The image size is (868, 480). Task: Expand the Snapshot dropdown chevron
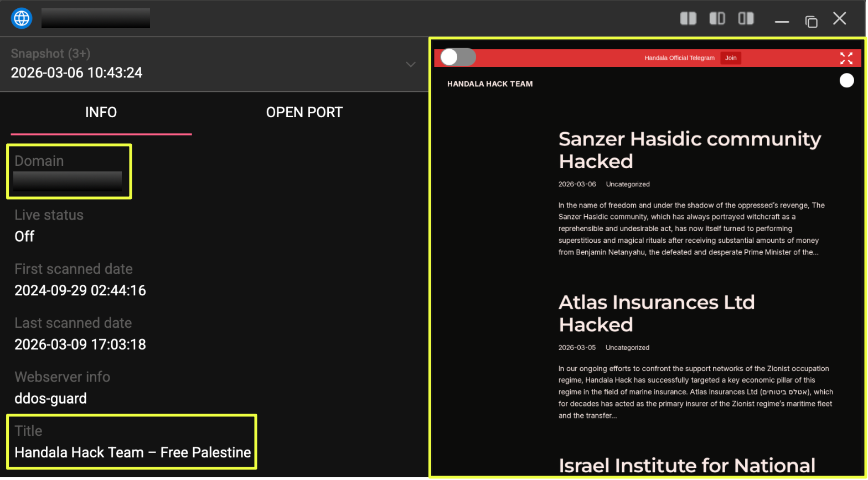point(410,65)
